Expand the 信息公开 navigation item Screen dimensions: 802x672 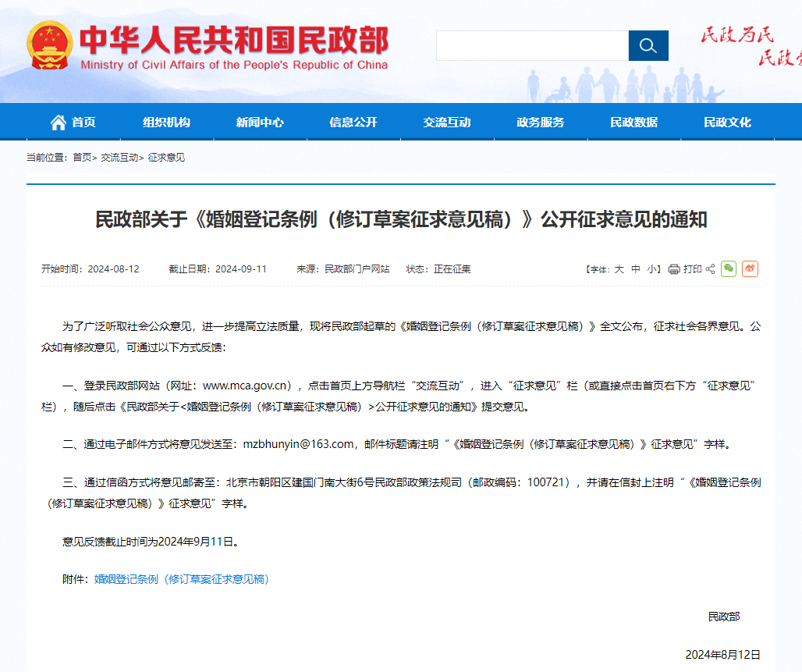(353, 123)
